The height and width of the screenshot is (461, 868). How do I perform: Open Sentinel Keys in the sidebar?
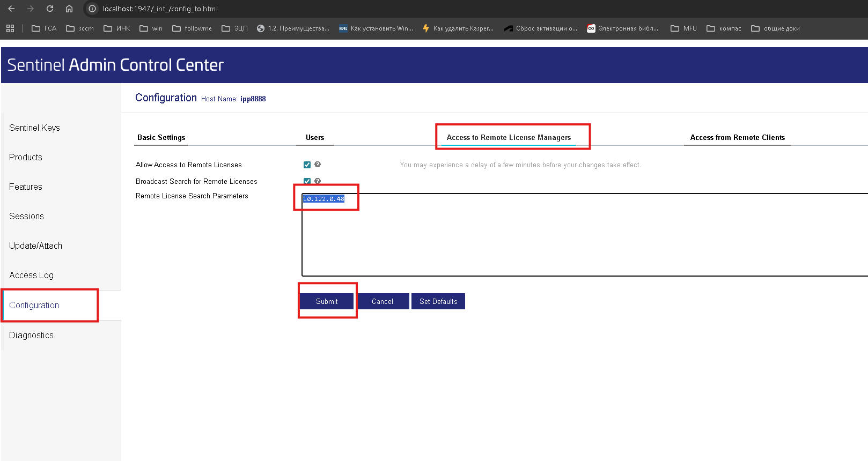(34, 128)
